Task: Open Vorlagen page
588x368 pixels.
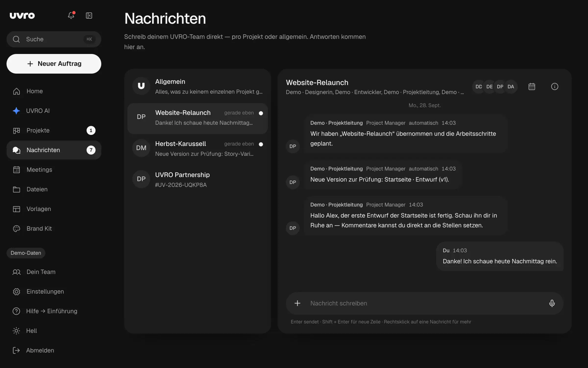Action: point(54,209)
